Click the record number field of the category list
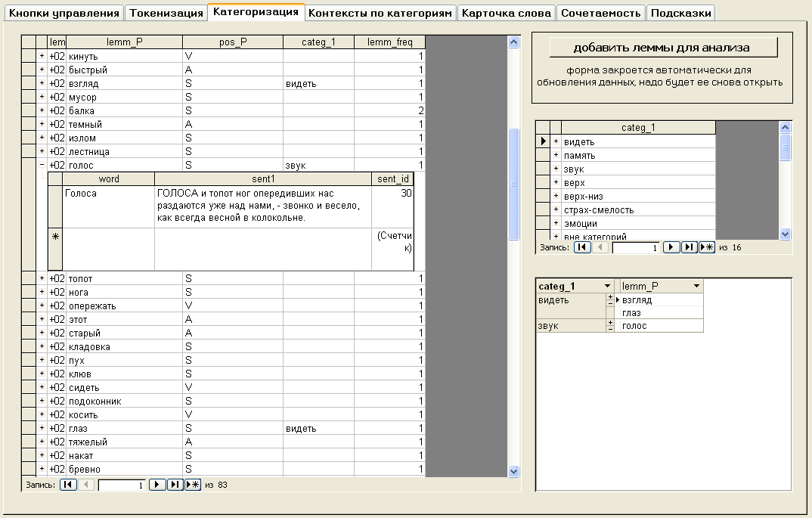 636,247
